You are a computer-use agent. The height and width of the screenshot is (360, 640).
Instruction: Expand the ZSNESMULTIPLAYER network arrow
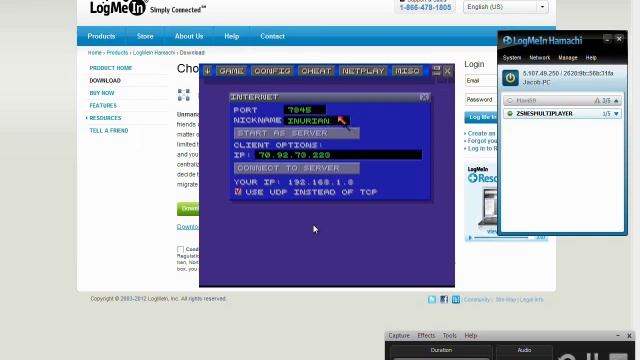point(616,113)
